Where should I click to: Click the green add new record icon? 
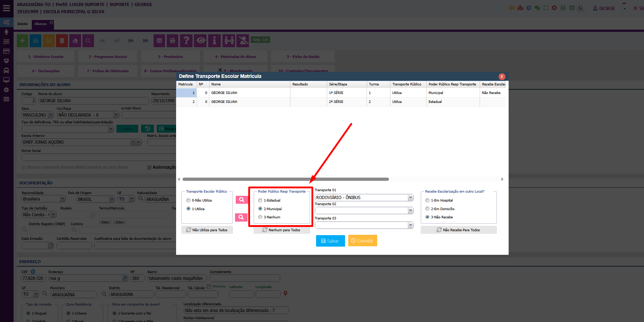(x=23, y=41)
